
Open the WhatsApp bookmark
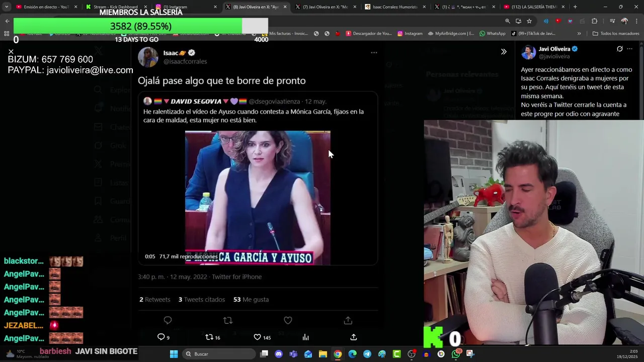click(x=493, y=34)
